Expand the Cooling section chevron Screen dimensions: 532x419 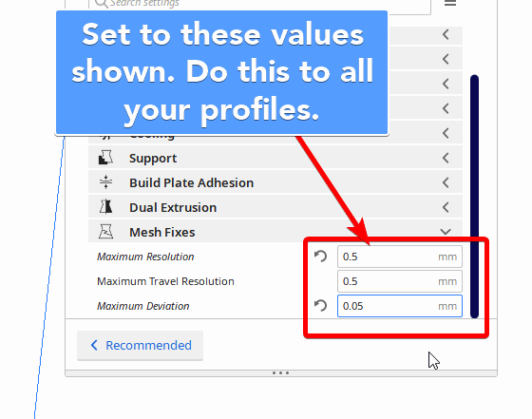coord(446,133)
